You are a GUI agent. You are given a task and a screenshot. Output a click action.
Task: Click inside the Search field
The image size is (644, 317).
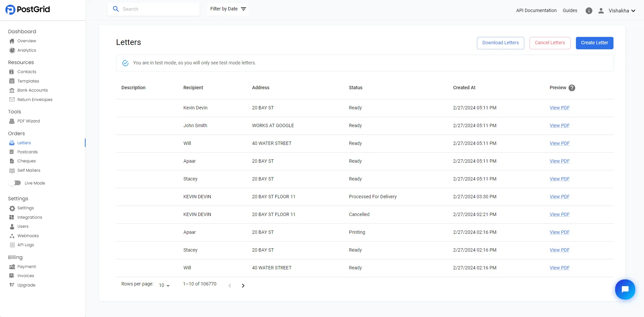[x=154, y=9]
